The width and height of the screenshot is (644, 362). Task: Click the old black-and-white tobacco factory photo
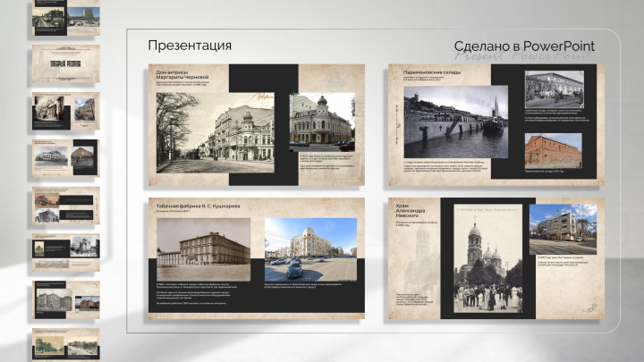pyautogui.click(x=203, y=249)
